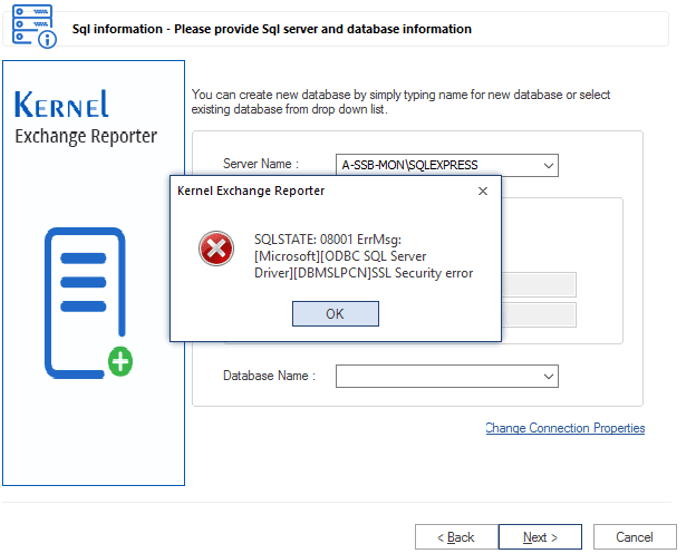Click inside the Server Name text field
Screen dimensions: 684x554
pos(435,165)
